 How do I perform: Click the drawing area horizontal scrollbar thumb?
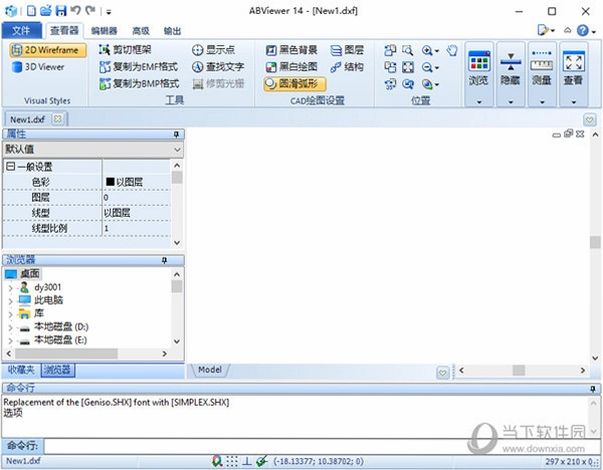pyautogui.click(x=519, y=370)
